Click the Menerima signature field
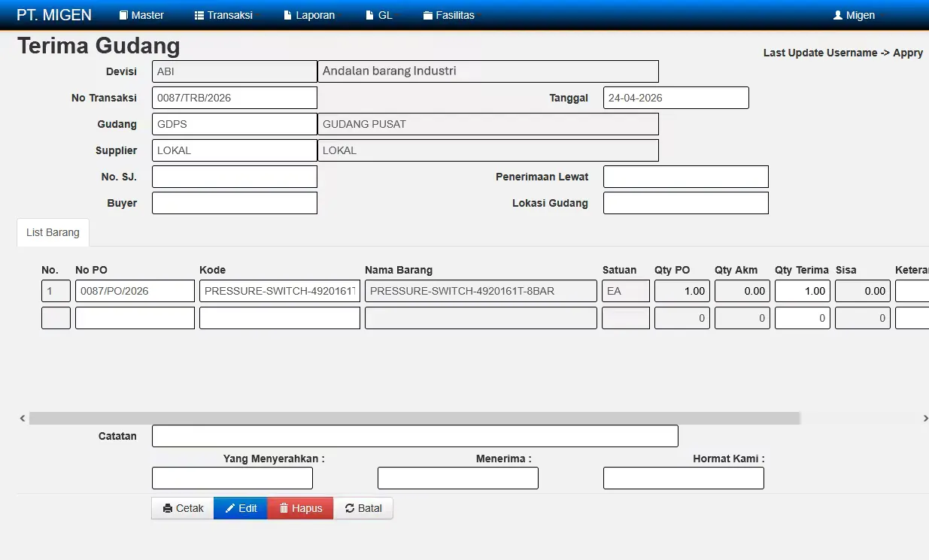 click(x=458, y=478)
